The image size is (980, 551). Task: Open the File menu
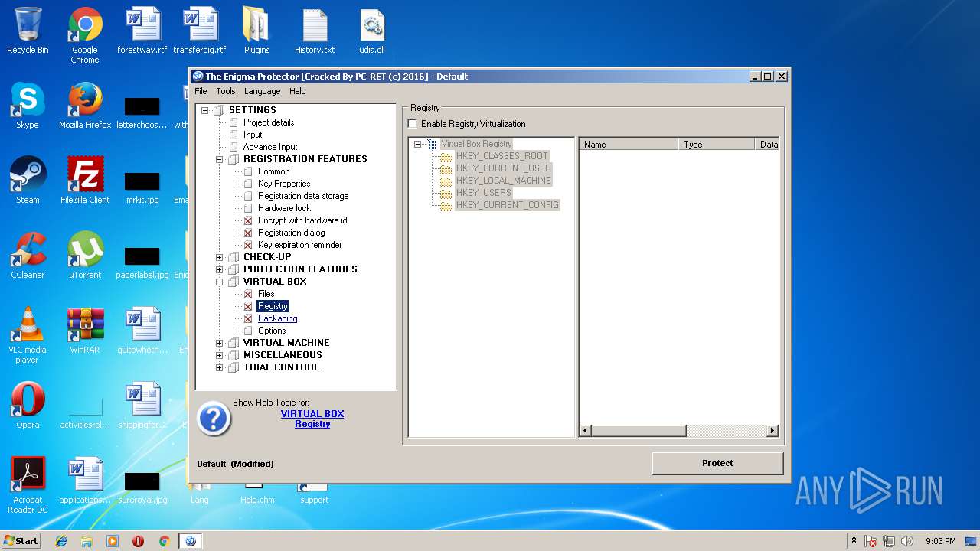(x=201, y=91)
